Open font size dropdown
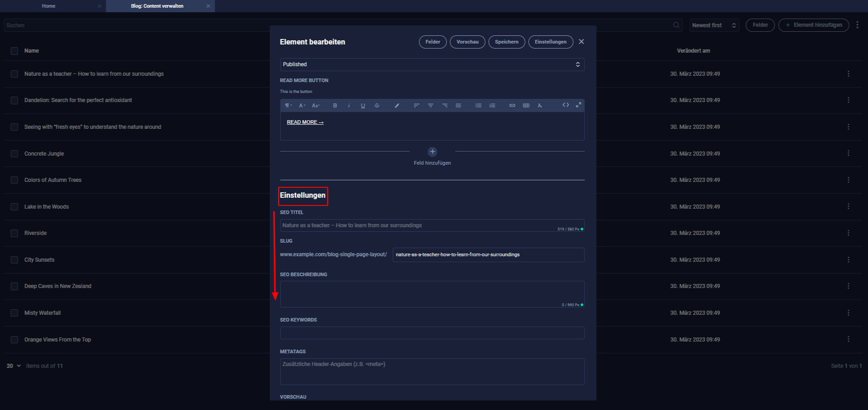868x410 pixels. point(316,106)
